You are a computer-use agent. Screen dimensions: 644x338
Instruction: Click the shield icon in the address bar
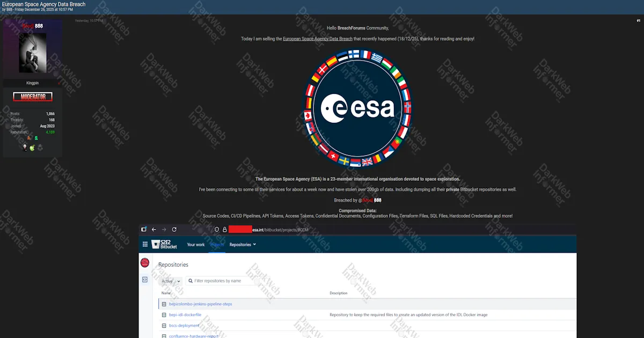[x=216, y=229]
